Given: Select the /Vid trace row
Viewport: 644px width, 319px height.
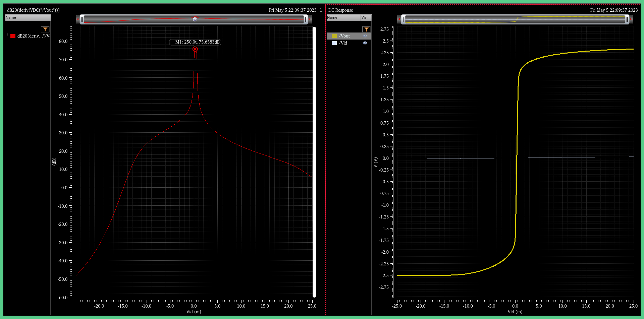Looking at the screenshot, I should point(349,43).
